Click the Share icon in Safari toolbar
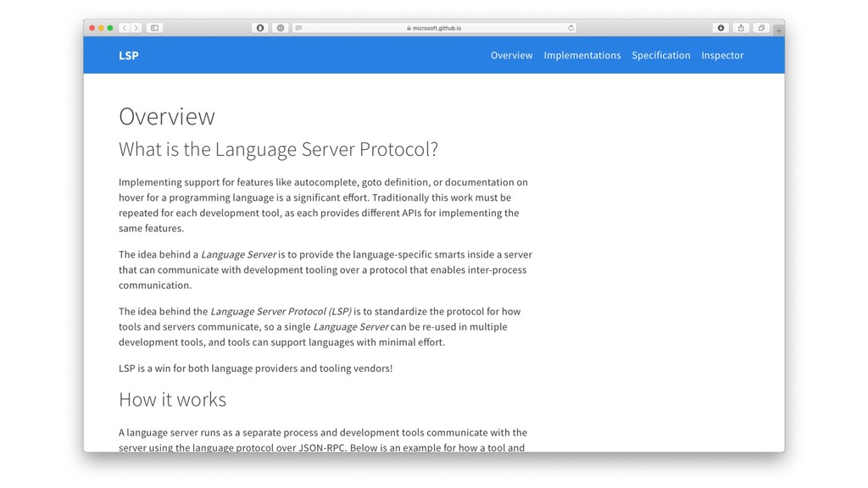 pyautogui.click(x=741, y=28)
